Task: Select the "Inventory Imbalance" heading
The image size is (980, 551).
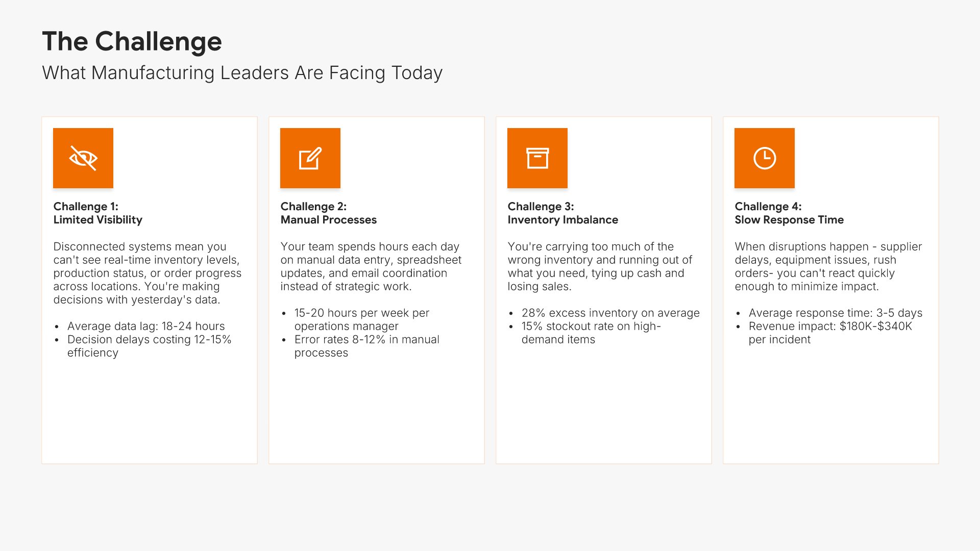Action: click(x=562, y=220)
